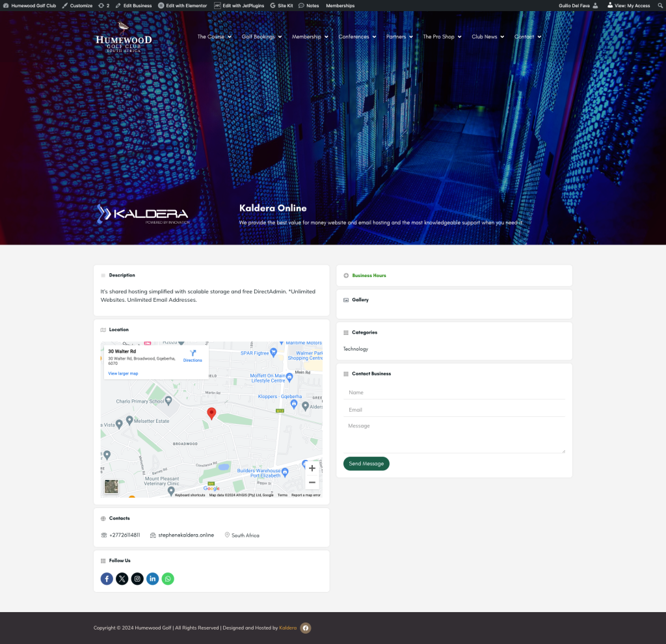Image resolution: width=666 pixels, height=644 pixels.
Task: Open the LinkedIn social icon
Action: tap(152, 578)
